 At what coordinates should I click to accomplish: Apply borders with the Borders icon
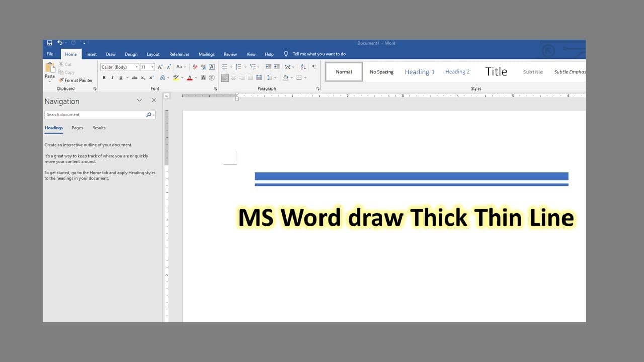click(x=299, y=78)
